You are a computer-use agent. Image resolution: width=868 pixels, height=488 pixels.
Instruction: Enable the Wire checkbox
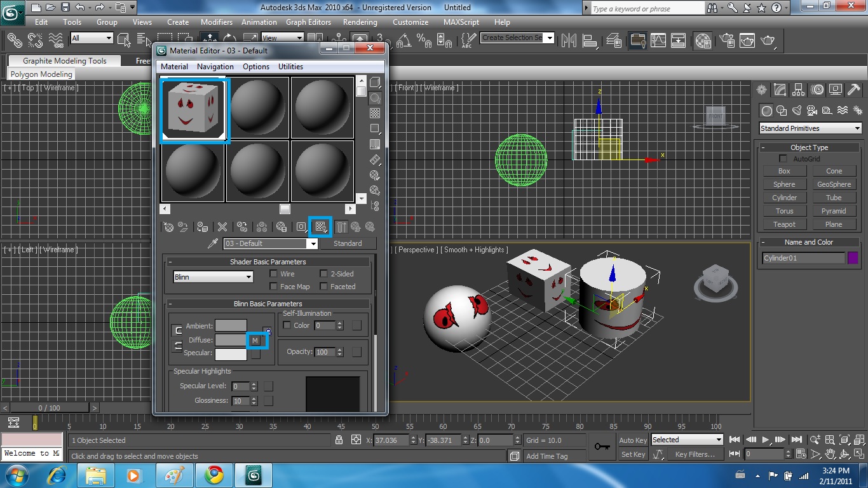pos(273,274)
